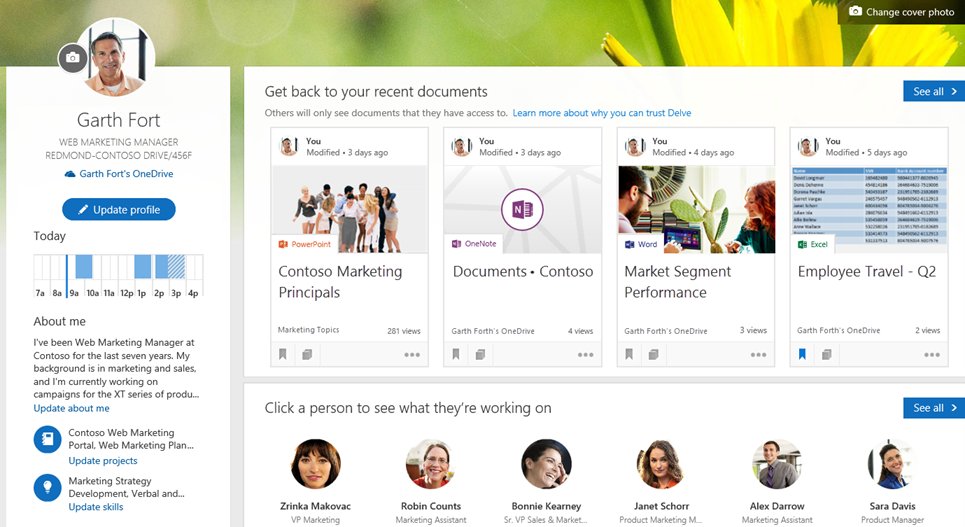Screen dimensions: 965x527
Task: Click the Update about me link
Action: click(71, 408)
